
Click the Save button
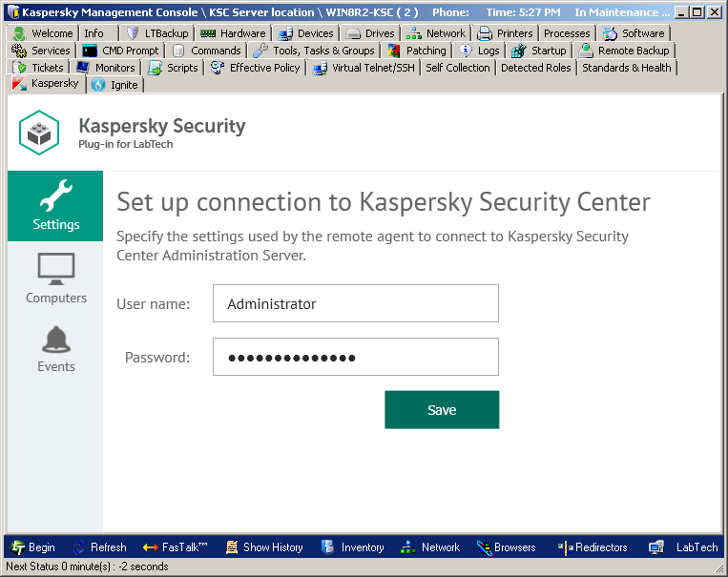pyautogui.click(x=442, y=410)
